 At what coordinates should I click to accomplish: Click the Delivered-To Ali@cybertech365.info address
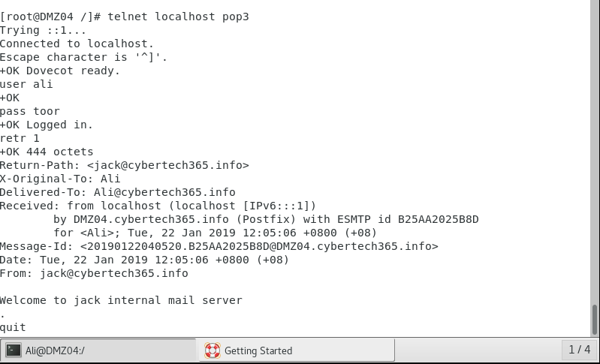164,192
